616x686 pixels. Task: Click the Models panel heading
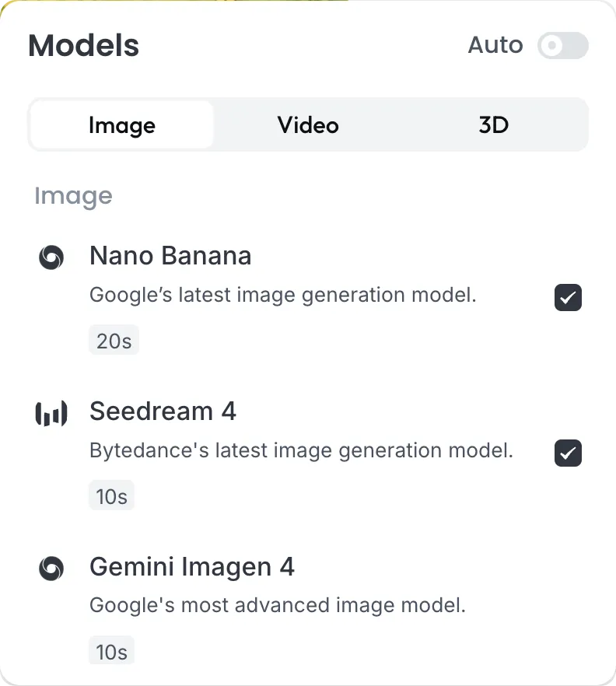tap(83, 45)
